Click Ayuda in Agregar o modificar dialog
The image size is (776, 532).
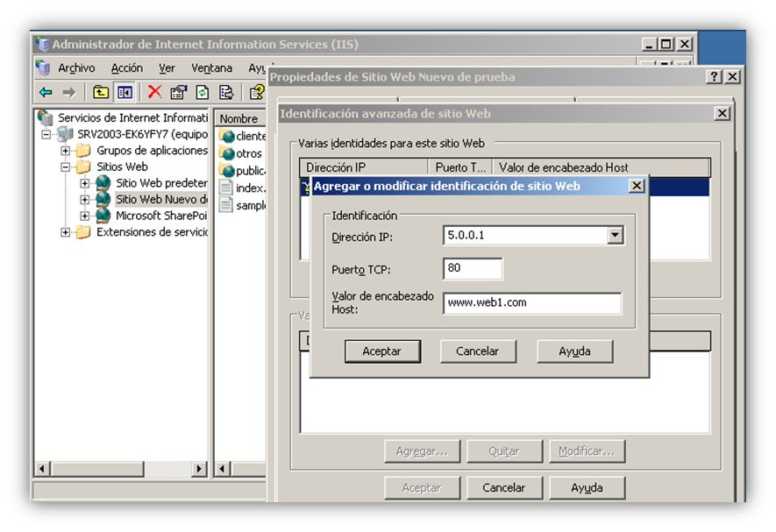574,351
